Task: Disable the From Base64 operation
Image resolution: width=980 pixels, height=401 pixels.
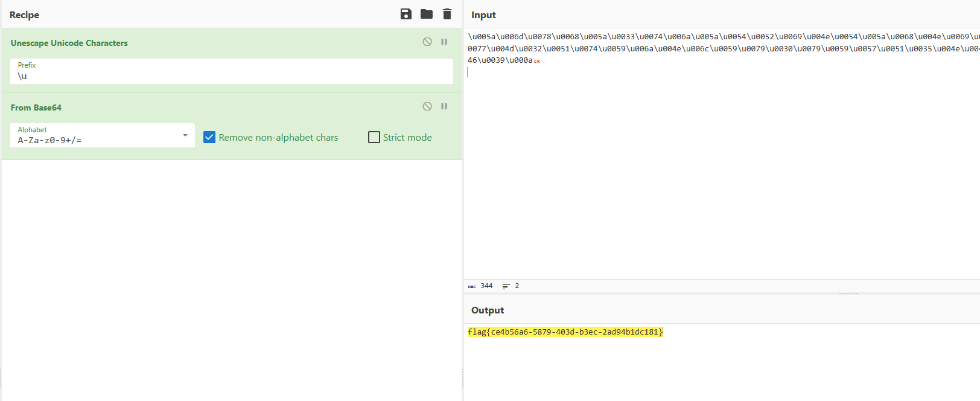Action: [x=427, y=106]
